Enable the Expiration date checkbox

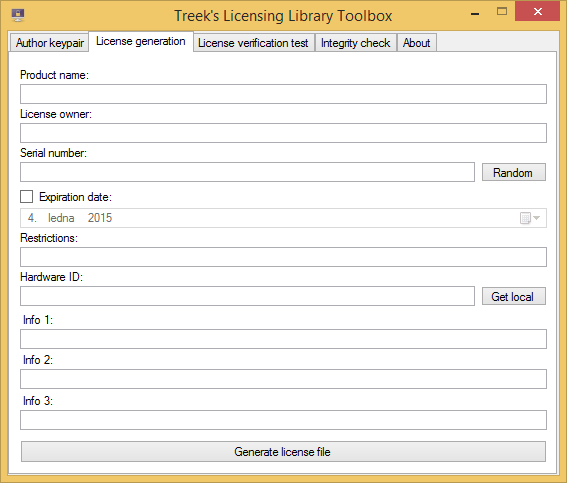pos(26,197)
